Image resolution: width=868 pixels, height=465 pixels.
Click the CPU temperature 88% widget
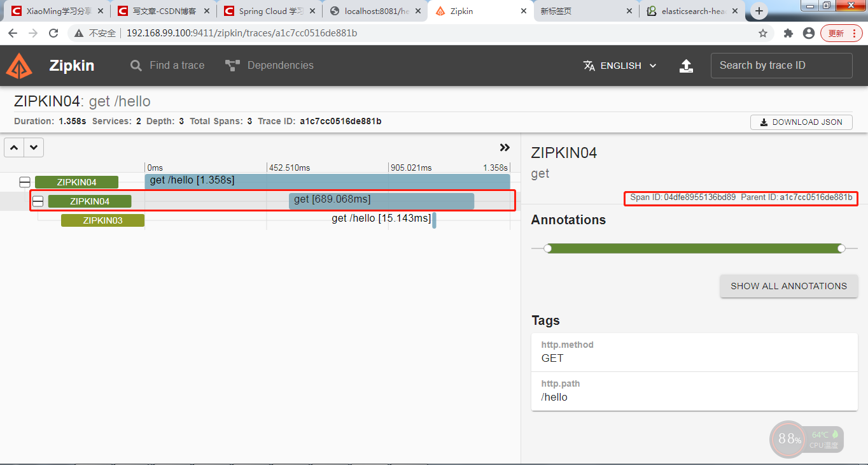[807, 439]
